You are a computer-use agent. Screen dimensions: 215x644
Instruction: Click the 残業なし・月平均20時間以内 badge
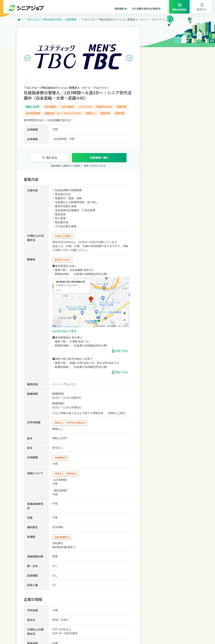pos(70,423)
